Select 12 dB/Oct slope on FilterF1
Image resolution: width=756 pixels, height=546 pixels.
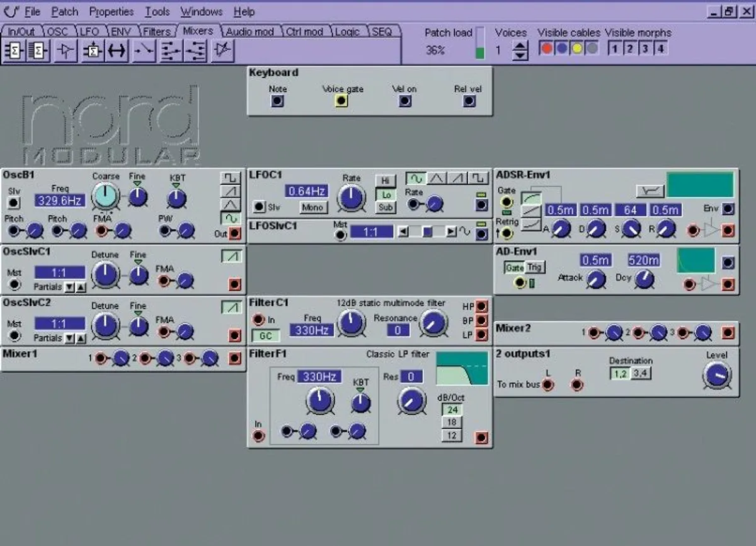(x=452, y=435)
